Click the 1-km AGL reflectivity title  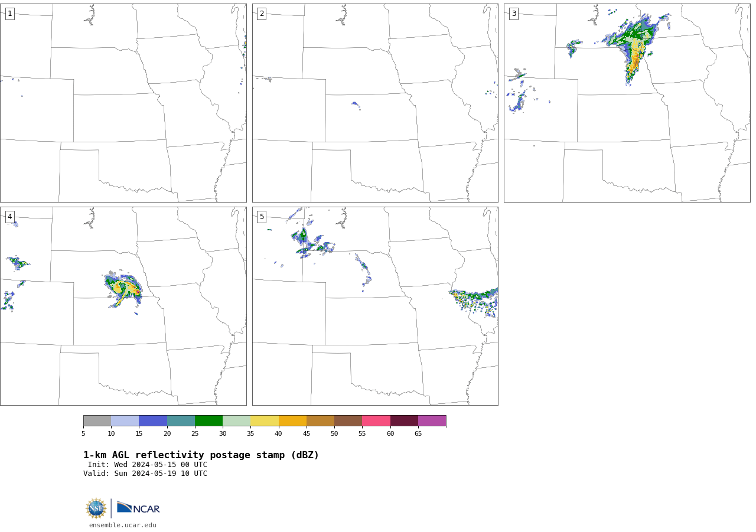[x=201, y=455]
